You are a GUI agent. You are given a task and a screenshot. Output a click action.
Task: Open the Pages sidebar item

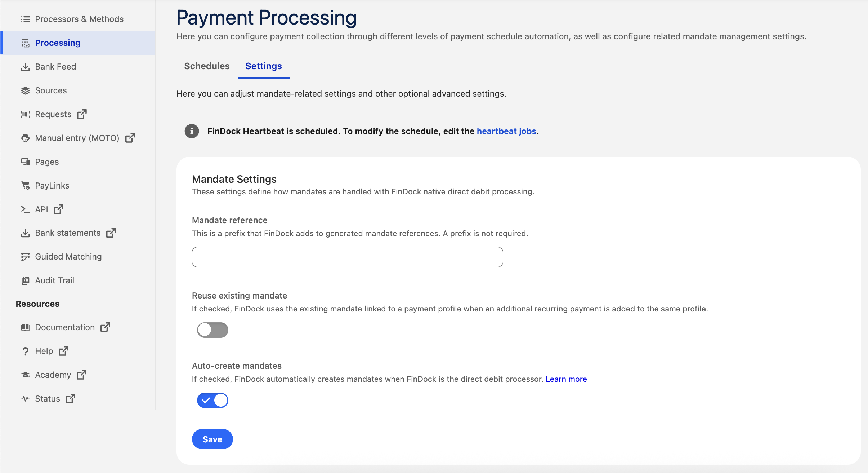point(47,162)
